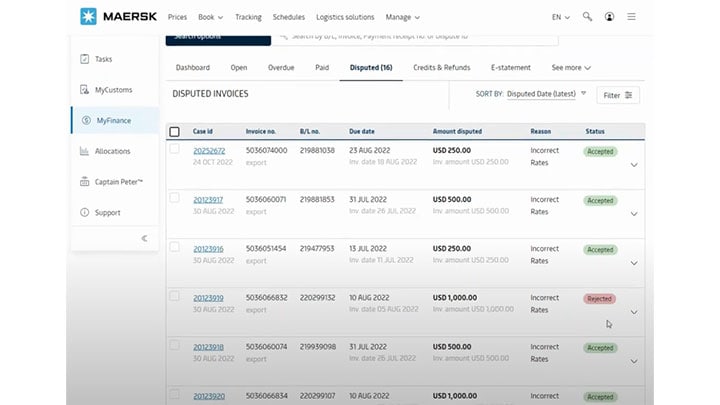Click the Support info icon

84,213
